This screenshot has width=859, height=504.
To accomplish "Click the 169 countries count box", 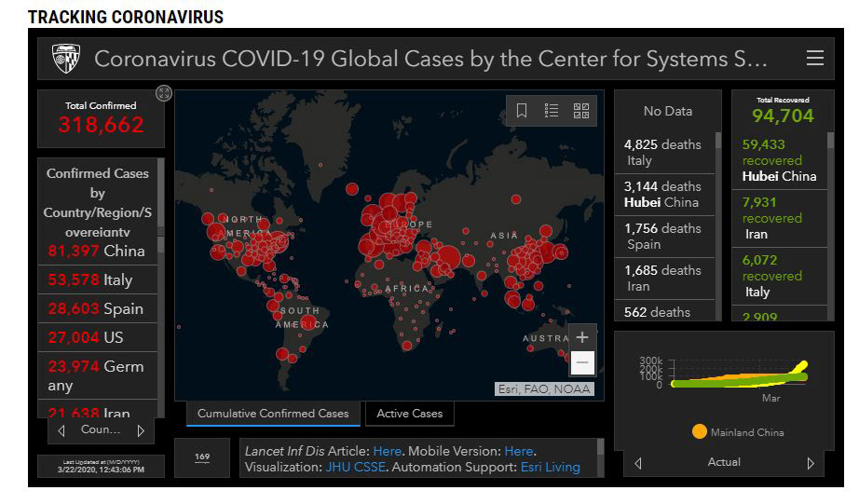I will click(202, 457).
